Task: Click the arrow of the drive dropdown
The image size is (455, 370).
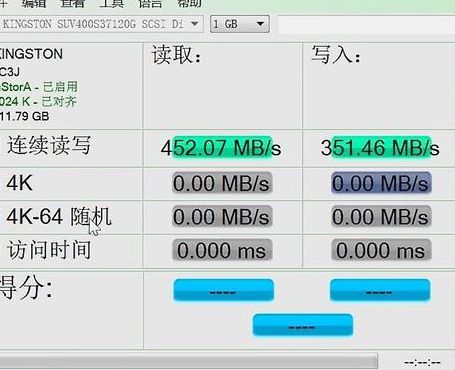Action: pyautogui.click(x=194, y=24)
